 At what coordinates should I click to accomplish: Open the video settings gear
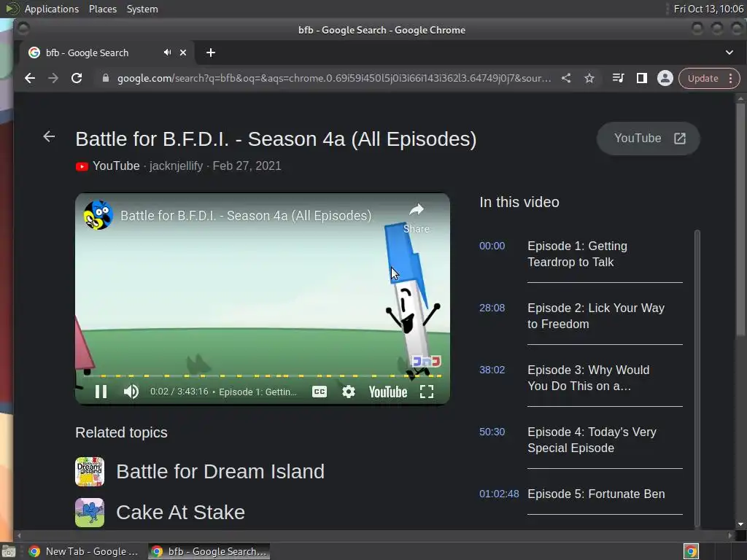pos(349,392)
